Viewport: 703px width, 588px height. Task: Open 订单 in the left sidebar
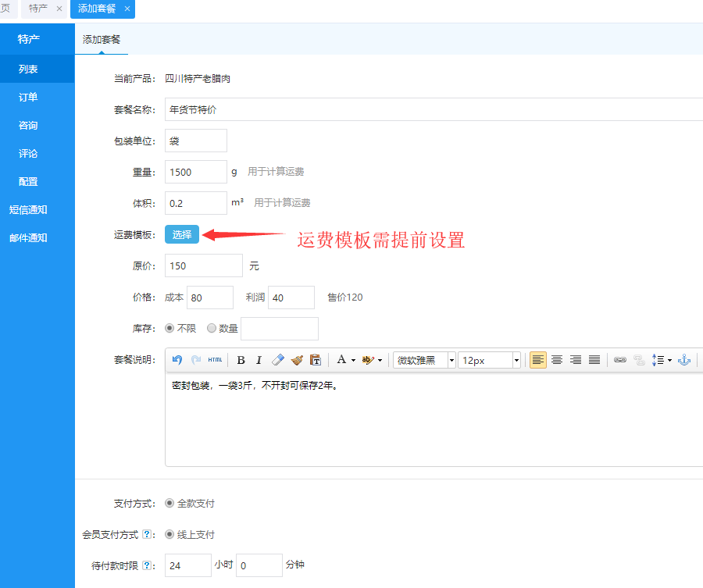click(x=28, y=98)
